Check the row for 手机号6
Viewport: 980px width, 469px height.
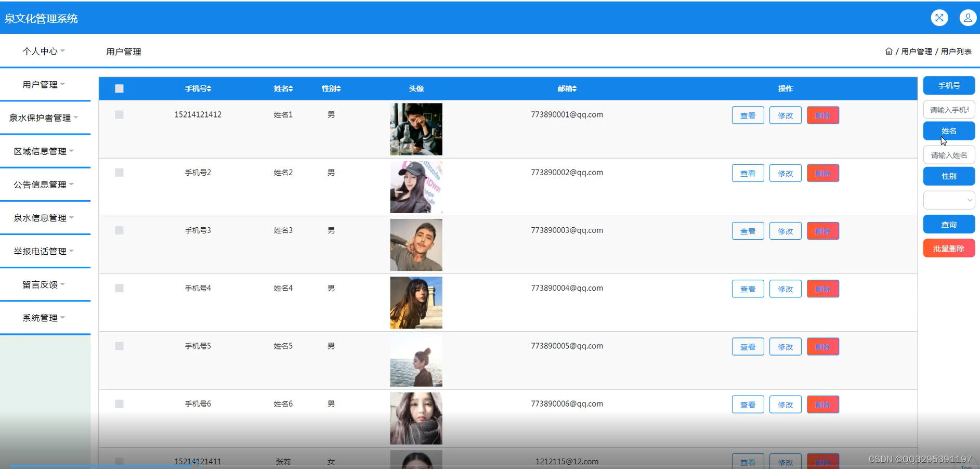coord(119,404)
